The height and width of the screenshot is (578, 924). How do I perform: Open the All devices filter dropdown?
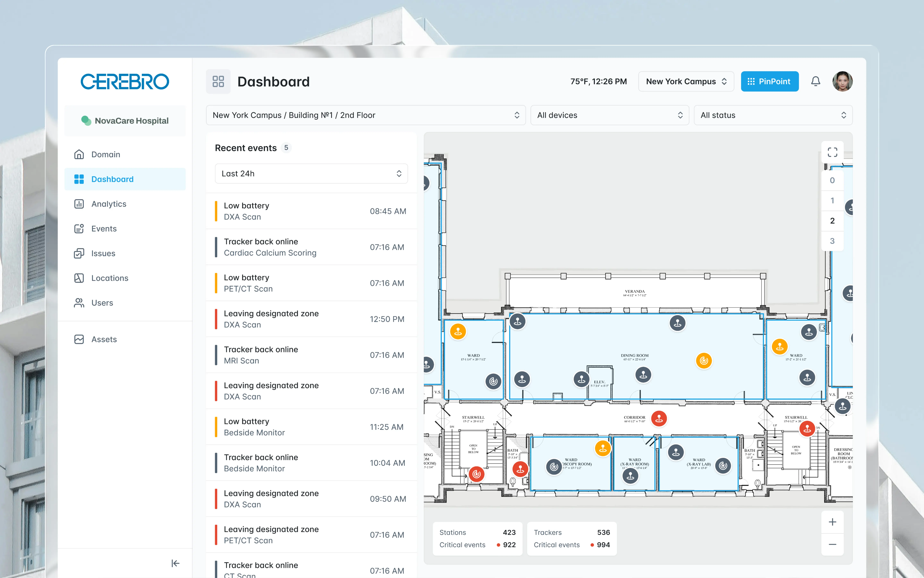click(610, 115)
